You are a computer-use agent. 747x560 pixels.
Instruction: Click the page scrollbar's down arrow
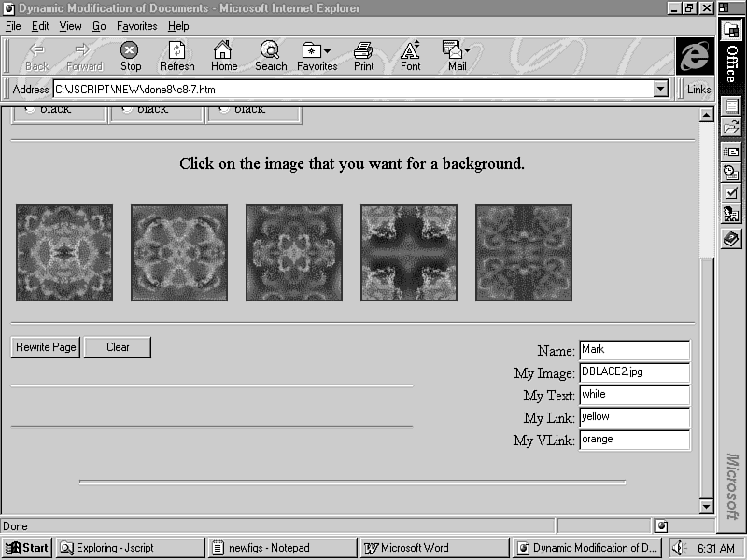706,506
